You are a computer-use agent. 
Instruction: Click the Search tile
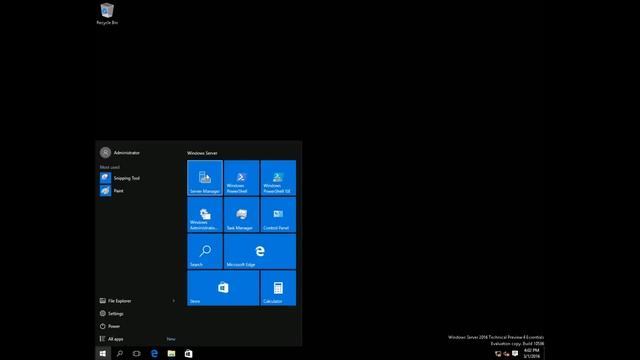(x=205, y=251)
